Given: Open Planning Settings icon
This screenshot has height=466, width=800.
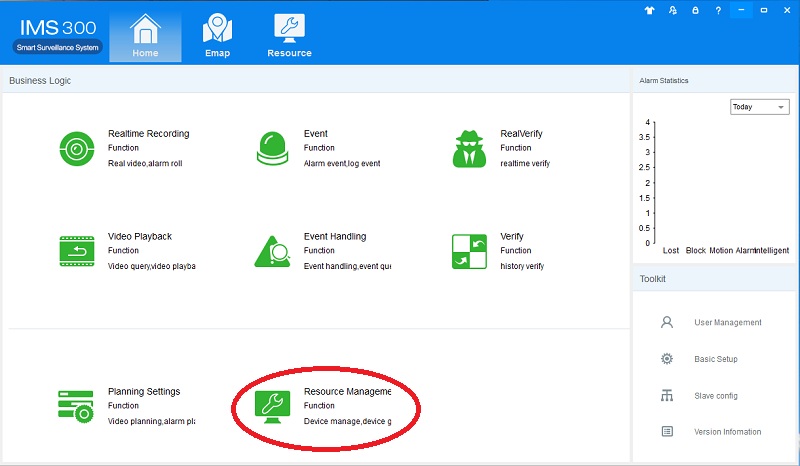Looking at the screenshot, I should tap(77, 406).
